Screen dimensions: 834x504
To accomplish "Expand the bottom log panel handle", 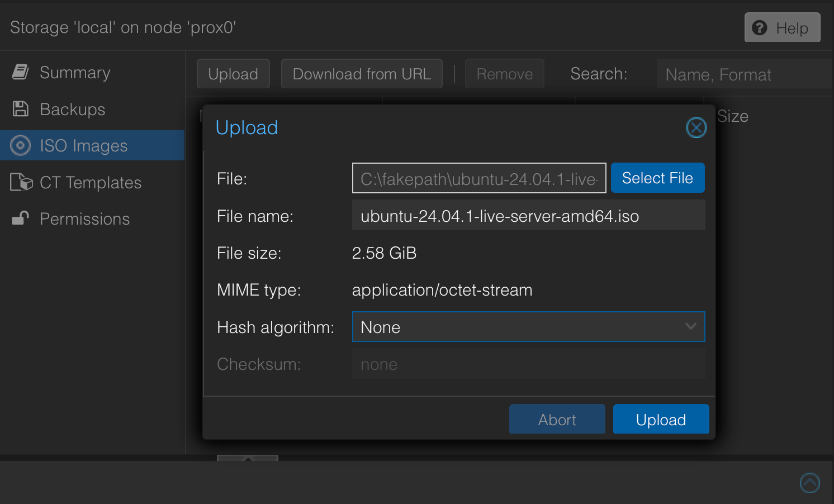I will pyautogui.click(x=247, y=458).
